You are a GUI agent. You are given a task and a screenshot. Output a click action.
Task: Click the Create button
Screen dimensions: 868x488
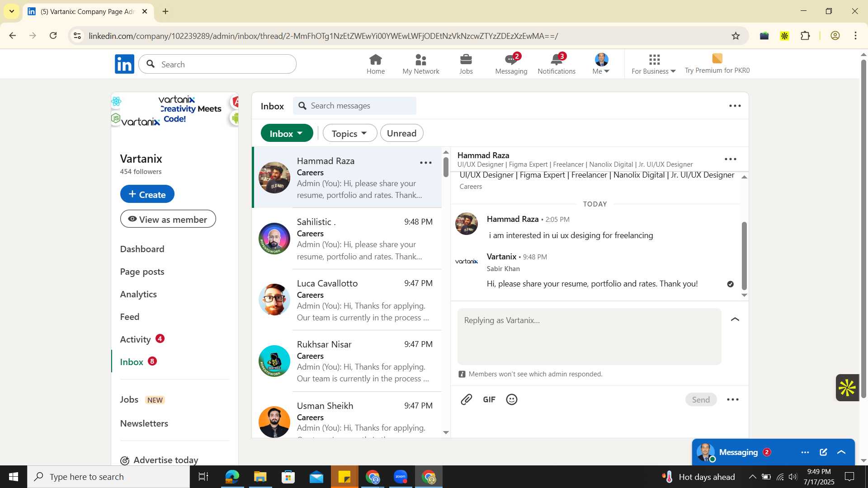pyautogui.click(x=147, y=194)
